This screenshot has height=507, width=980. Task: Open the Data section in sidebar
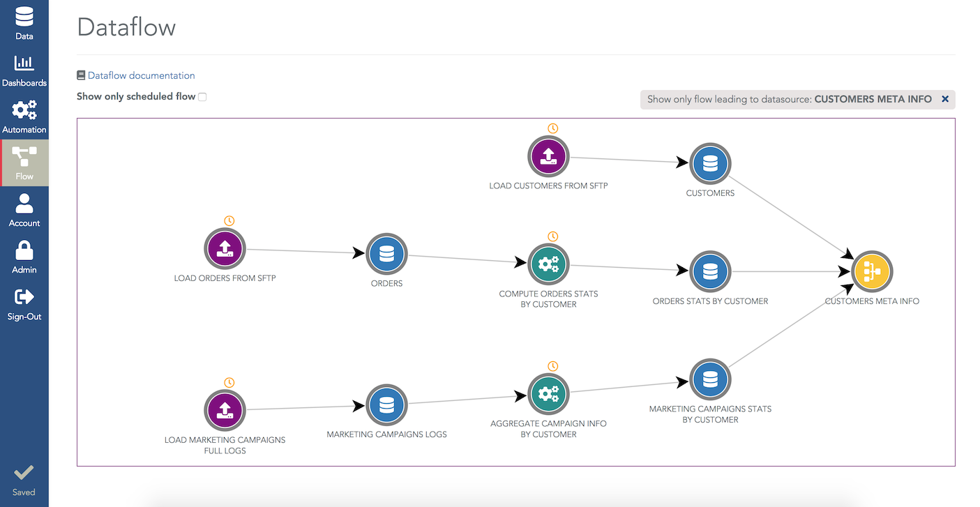click(x=24, y=22)
